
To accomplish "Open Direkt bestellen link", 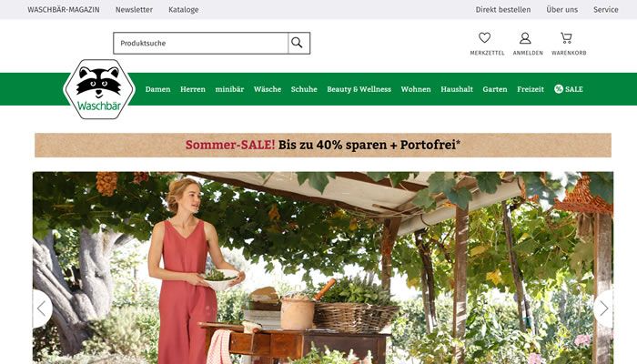I will tap(503, 9).
